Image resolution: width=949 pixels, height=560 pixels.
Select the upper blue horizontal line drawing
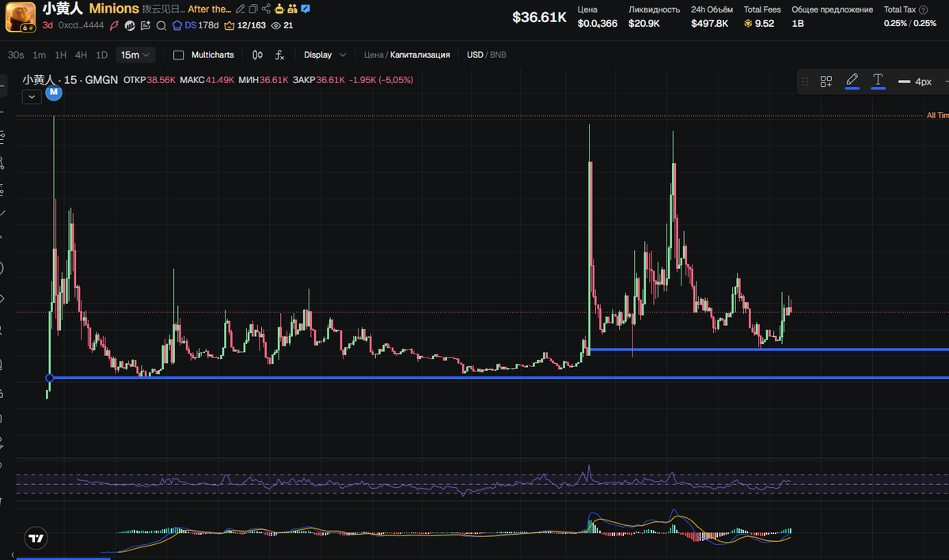(x=769, y=350)
